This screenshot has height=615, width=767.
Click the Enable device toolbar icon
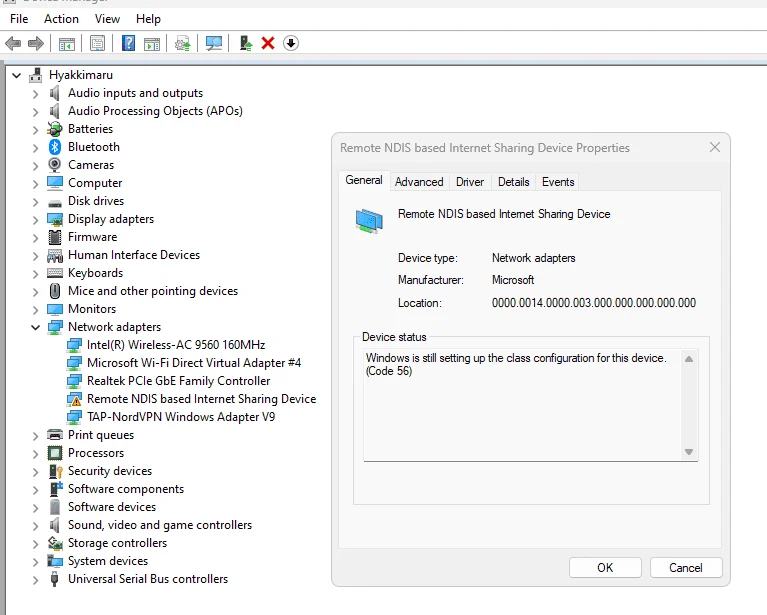246,44
